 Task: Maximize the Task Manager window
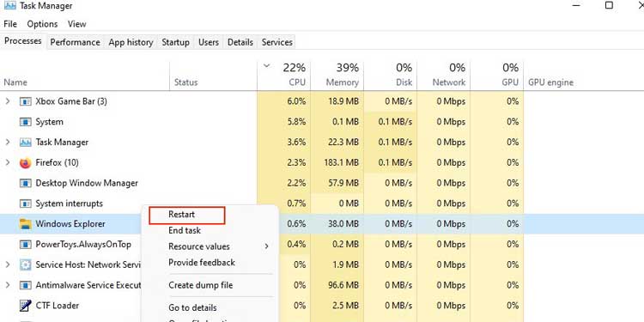pos(609,5)
